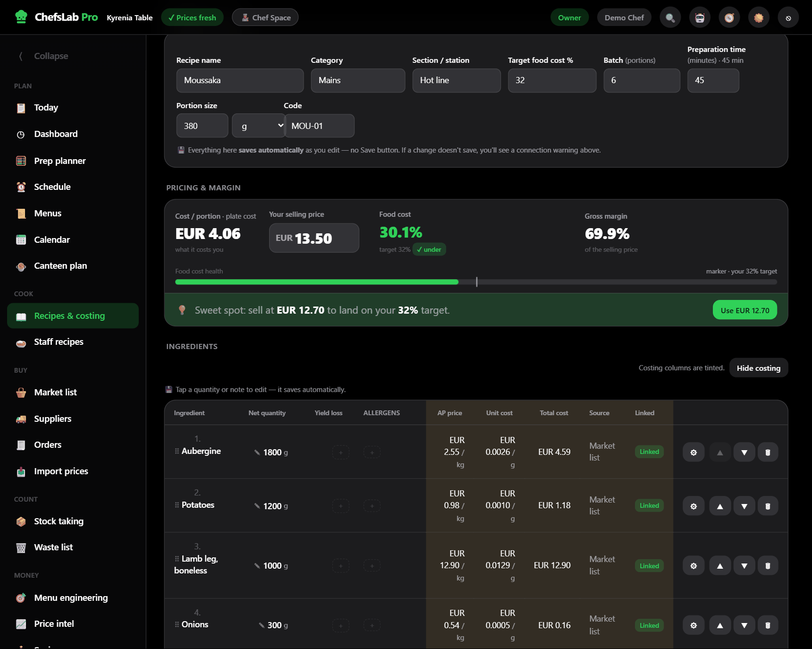The height and width of the screenshot is (649, 812).
Task: Click the ChefsLab Pro chef hat logo
Action: (21, 17)
